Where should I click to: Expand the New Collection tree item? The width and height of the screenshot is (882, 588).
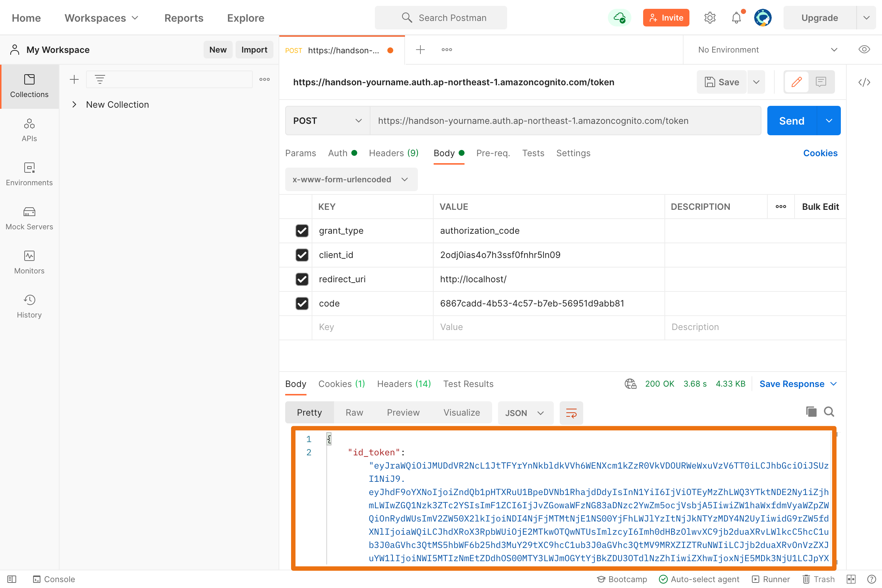74,105
